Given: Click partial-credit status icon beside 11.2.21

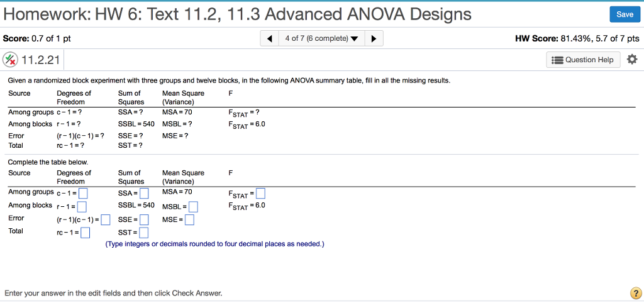Looking at the screenshot, I should (10, 60).
